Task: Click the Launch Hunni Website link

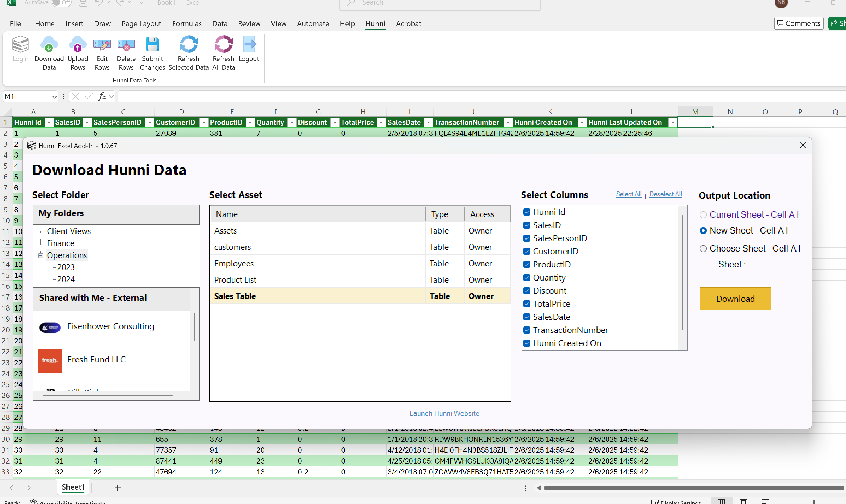Action: [x=444, y=413]
